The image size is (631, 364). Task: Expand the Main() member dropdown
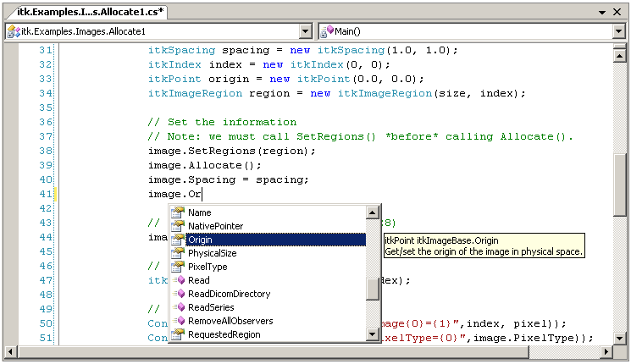click(x=619, y=31)
